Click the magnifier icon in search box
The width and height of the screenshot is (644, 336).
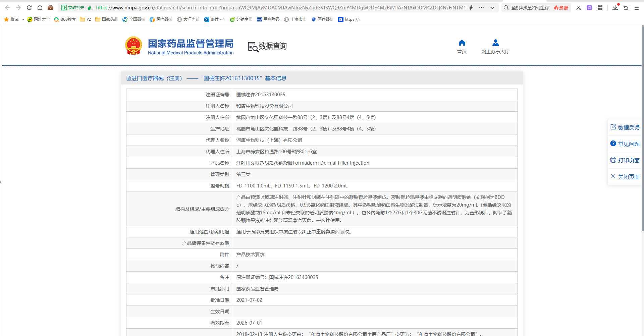(506, 8)
